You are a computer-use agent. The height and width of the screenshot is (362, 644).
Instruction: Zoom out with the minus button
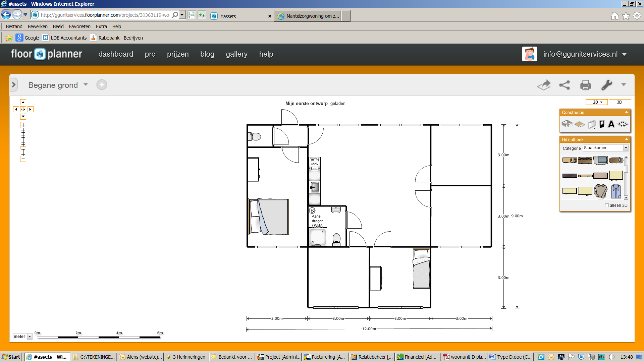23,159
